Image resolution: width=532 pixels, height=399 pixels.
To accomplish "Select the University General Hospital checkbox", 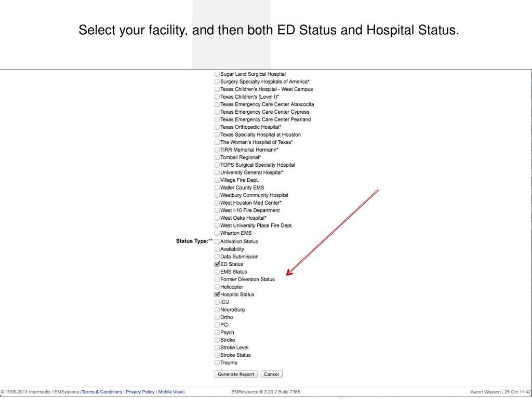I will 217,172.
